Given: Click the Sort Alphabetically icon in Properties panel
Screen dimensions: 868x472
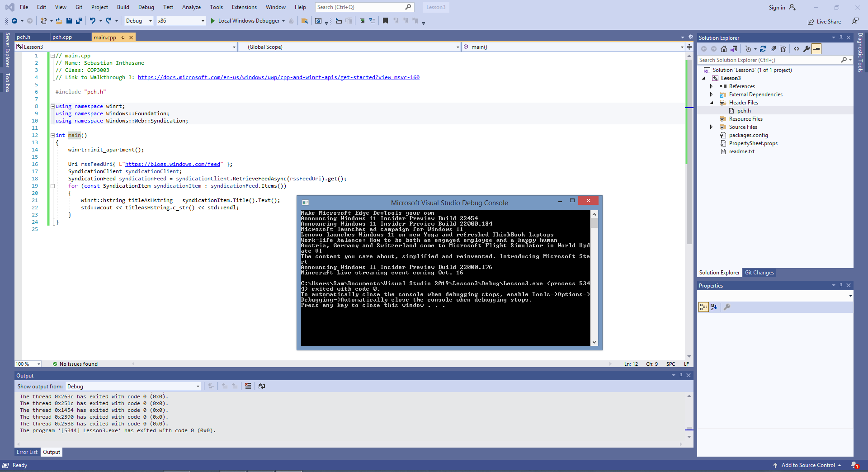Looking at the screenshot, I should point(714,307).
